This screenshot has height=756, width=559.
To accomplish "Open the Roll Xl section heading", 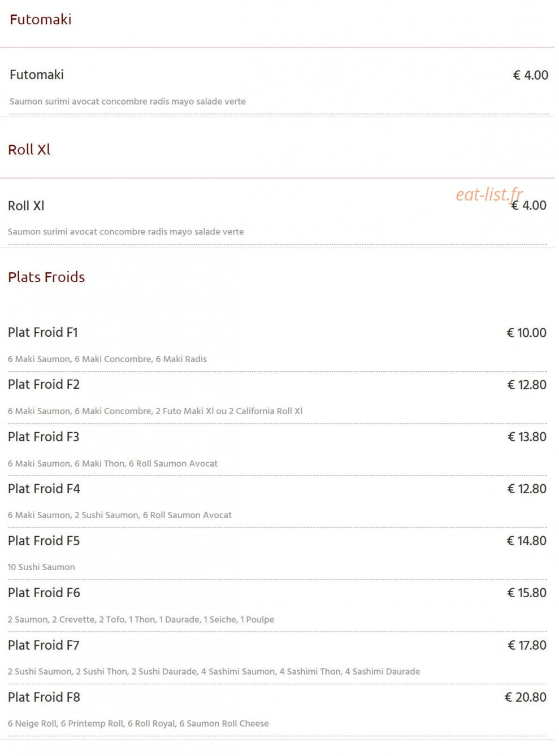I will pos(29,150).
